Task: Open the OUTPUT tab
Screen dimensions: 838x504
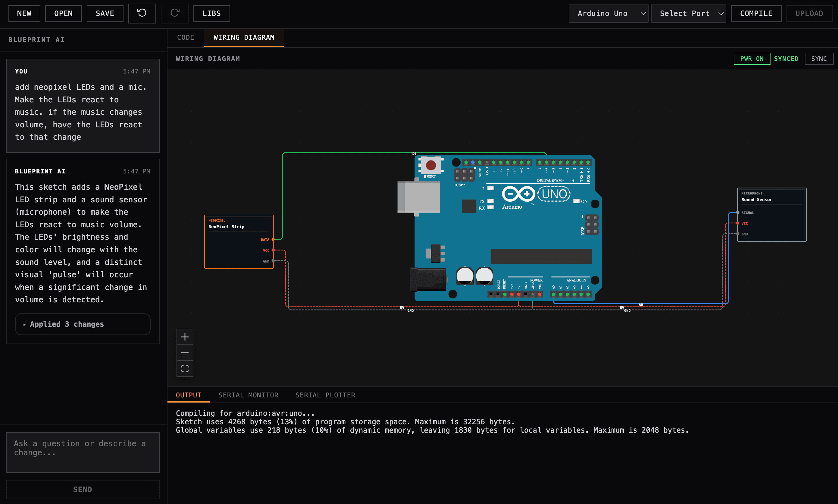Action: coord(189,395)
